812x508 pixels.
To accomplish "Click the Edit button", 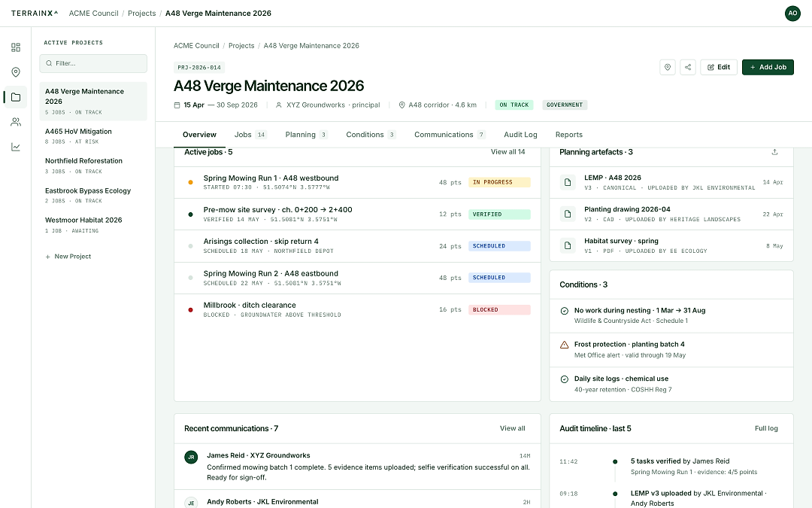I will (718, 67).
